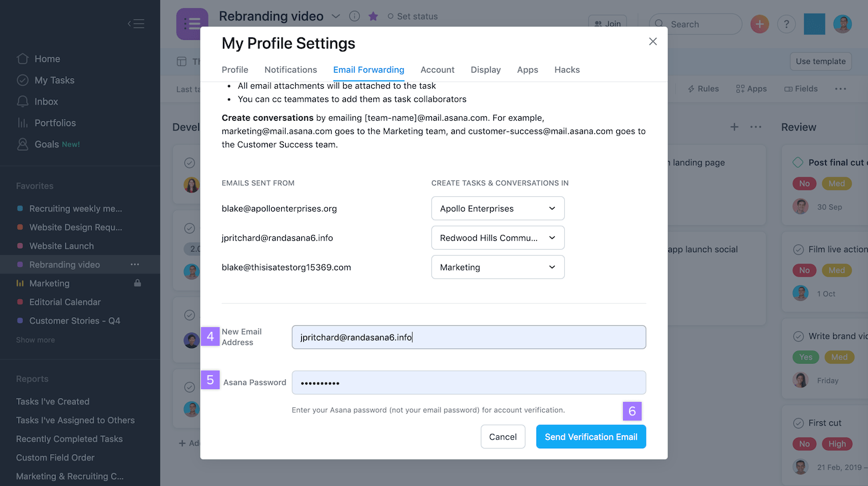Click the Yes tag on Write brand card
This screenshot has height=486, width=868.
pyautogui.click(x=806, y=357)
